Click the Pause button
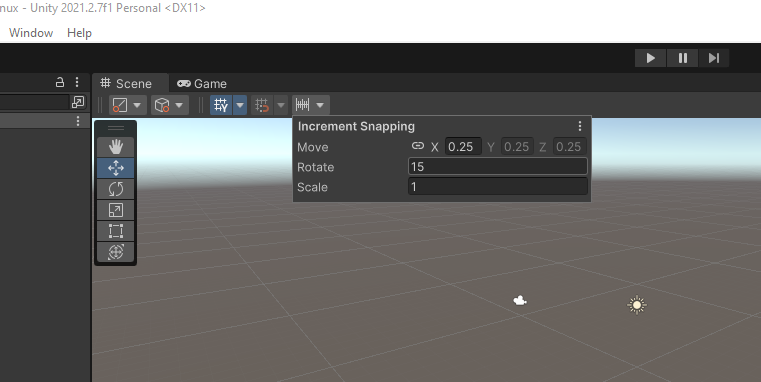 pos(682,58)
